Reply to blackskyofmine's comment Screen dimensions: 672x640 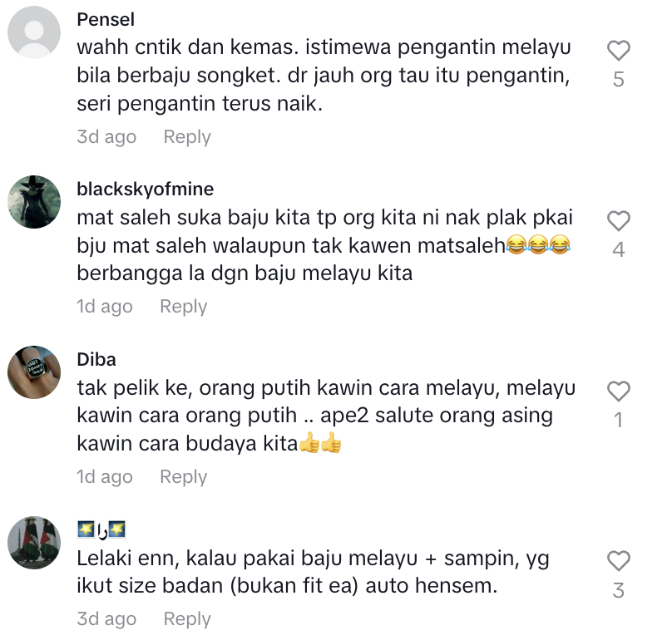click(184, 307)
